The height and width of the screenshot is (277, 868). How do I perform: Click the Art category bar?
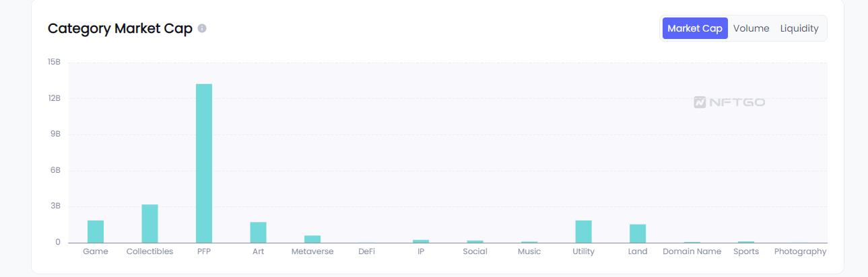click(x=258, y=232)
